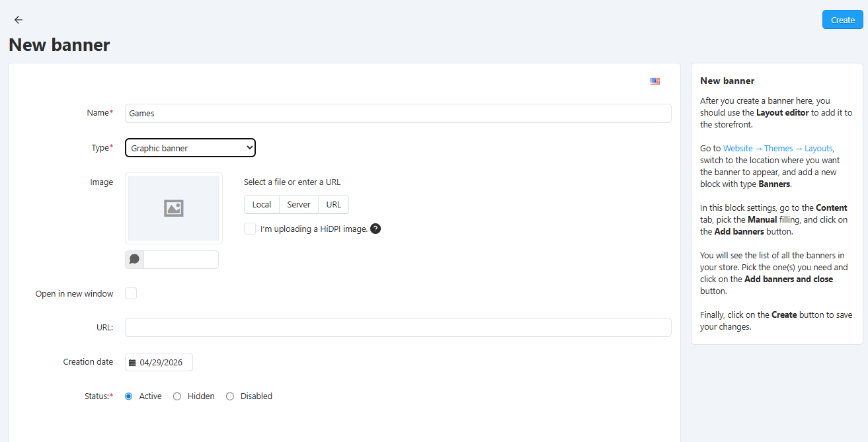Click the 'Creation date' field label
The height and width of the screenshot is (442, 868).
coord(88,362)
